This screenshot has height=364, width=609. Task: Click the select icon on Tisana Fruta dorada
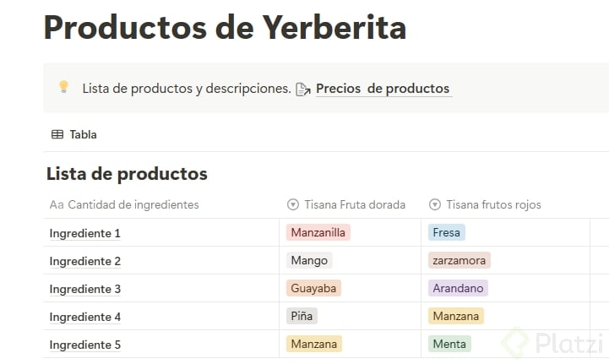[293, 204]
